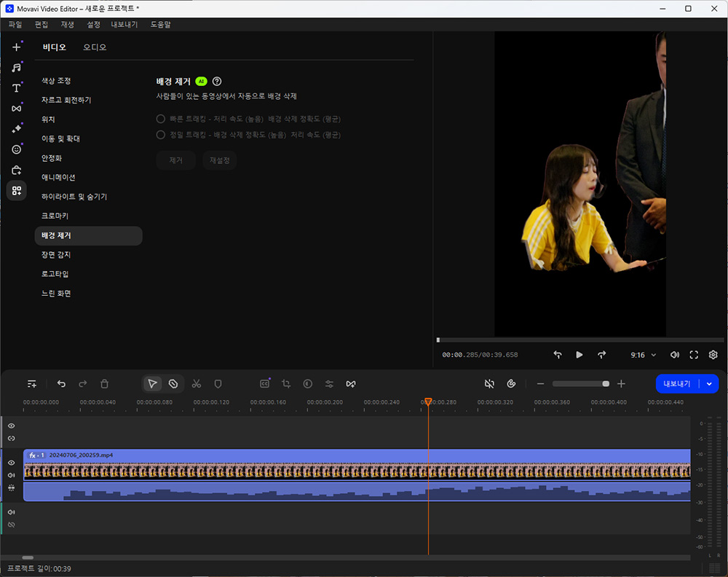Open the 설정 menu
The height and width of the screenshot is (577, 728).
[93, 25]
